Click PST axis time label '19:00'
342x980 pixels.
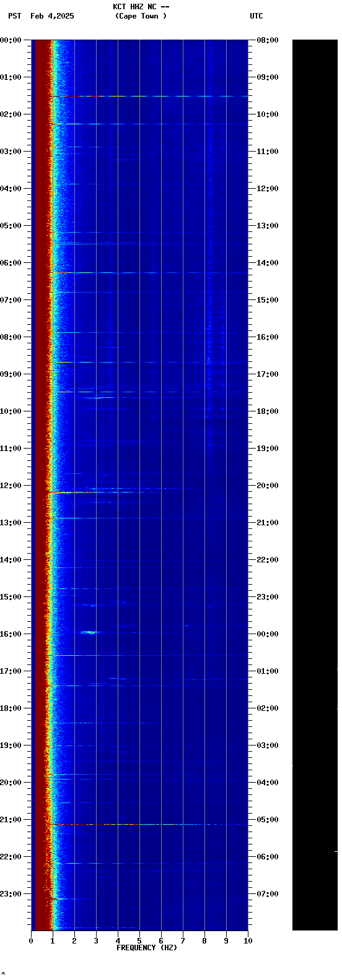coord(11,746)
